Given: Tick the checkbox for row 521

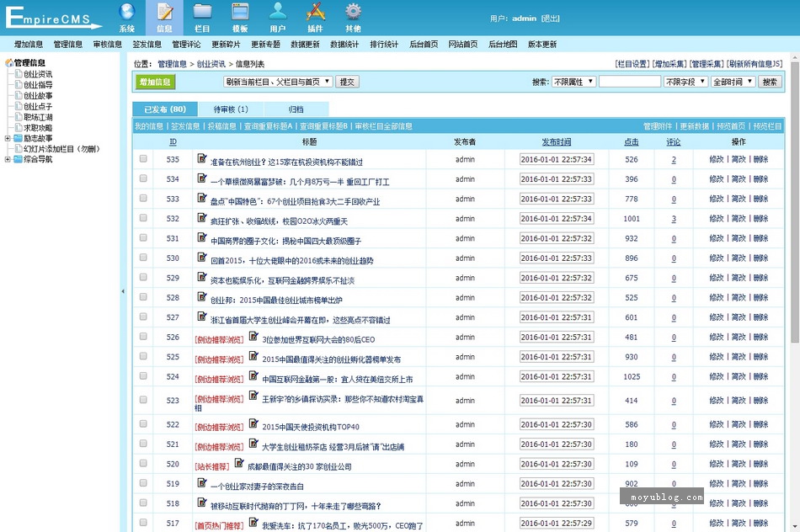Looking at the screenshot, I should click(x=143, y=444).
